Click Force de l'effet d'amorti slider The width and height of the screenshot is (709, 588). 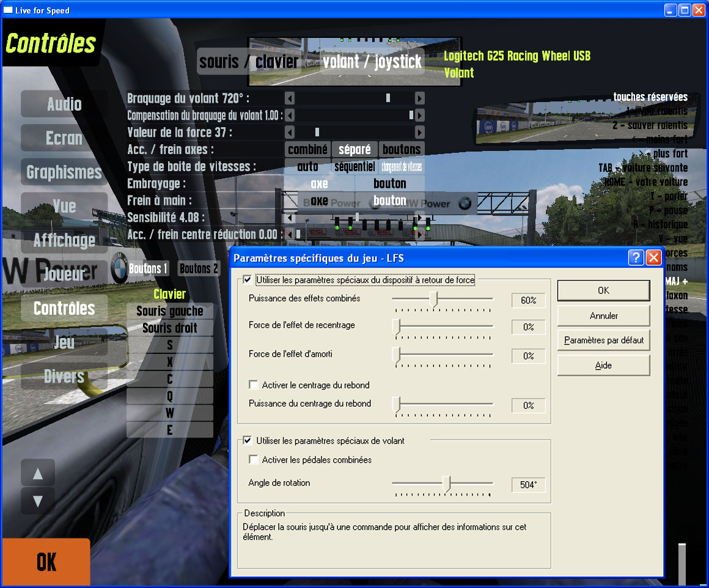pos(396,355)
